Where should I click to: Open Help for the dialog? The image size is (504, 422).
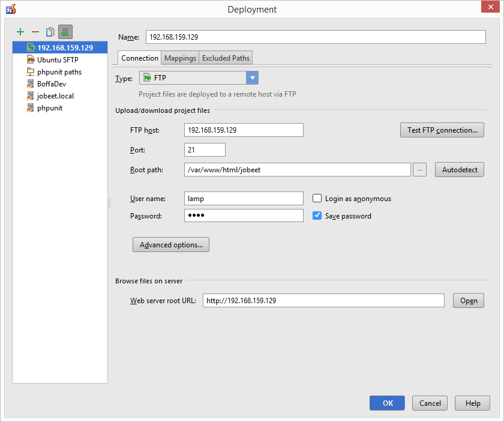coord(473,403)
